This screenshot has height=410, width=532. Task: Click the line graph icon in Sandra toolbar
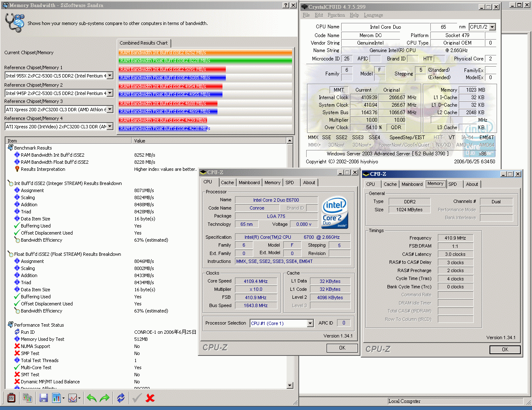[72, 398]
